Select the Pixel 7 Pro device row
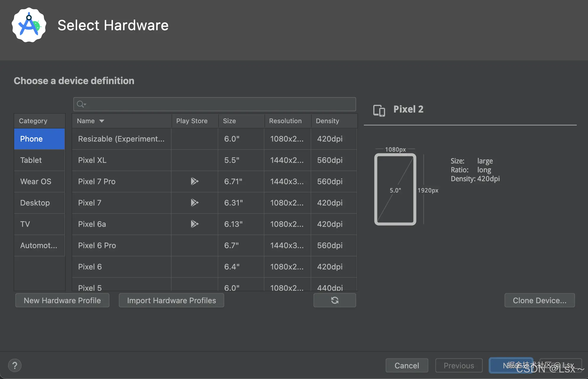Image resolution: width=588 pixels, height=379 pixels. (x=214, y=182)
